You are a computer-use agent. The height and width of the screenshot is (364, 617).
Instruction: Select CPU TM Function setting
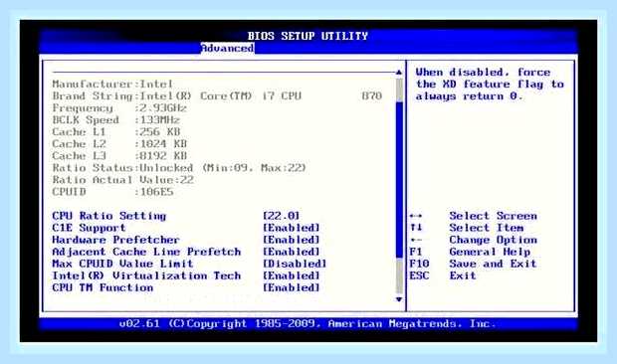point(103,287)
